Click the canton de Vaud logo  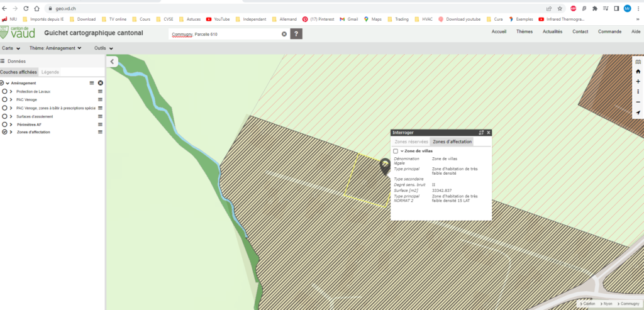pyautogui.click(x=18, y=33)
